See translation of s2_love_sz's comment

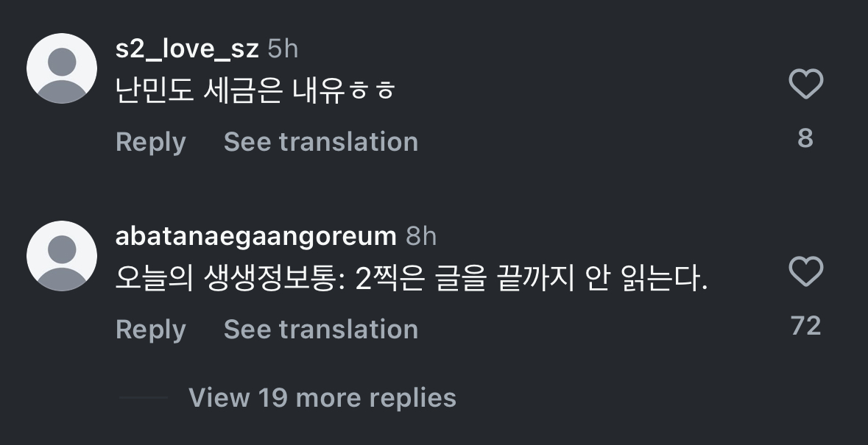coord(320,142)
